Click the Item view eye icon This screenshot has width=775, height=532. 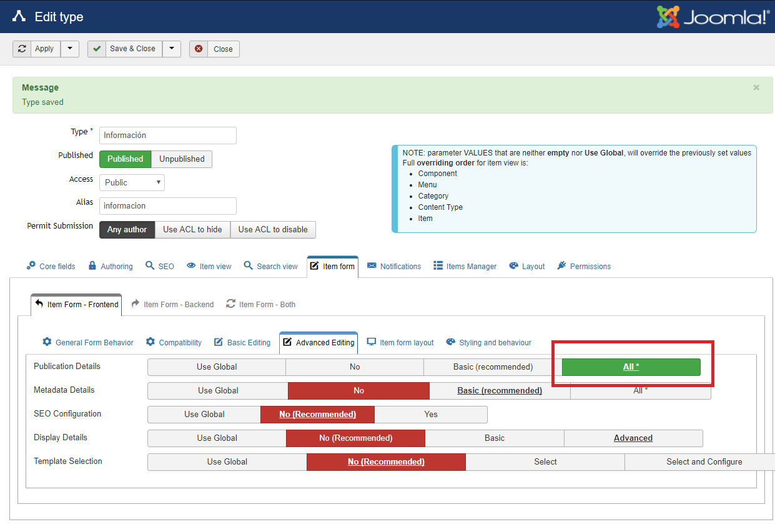[x=191, y=265]
